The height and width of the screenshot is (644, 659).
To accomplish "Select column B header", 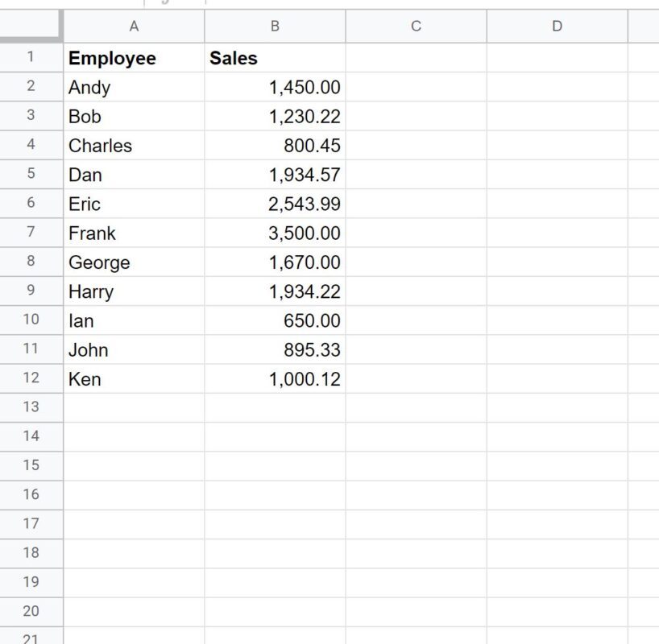I will [275, 26].
